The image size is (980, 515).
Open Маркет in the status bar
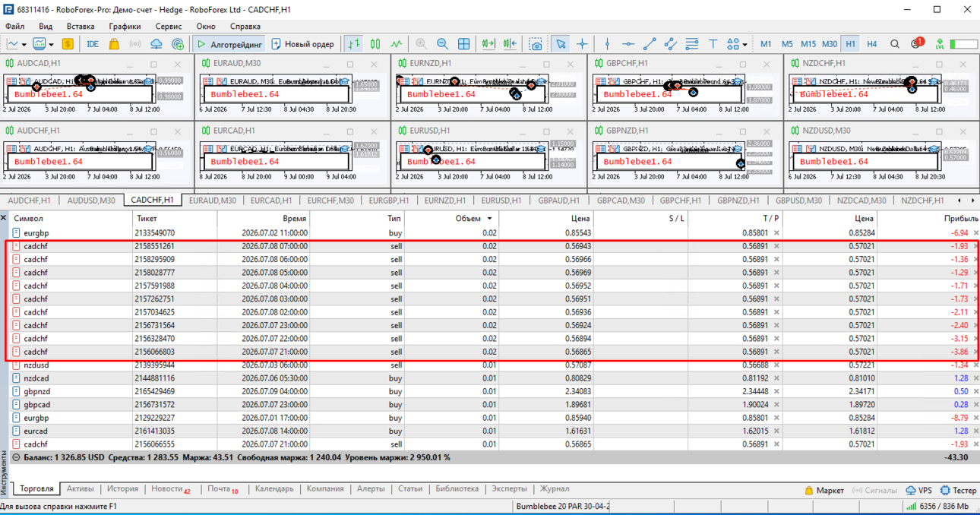tap(824, 491)
